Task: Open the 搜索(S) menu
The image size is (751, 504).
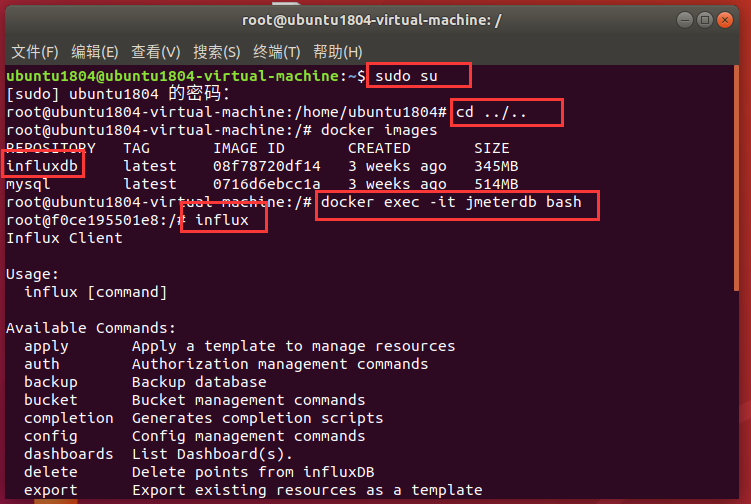Action: tap(216, 52)
